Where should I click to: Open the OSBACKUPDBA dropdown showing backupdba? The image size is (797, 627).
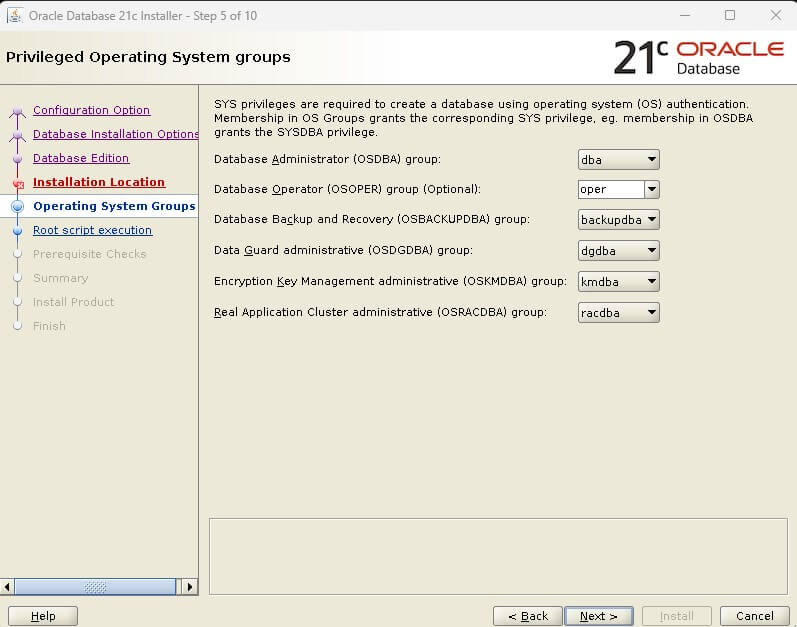619,220
